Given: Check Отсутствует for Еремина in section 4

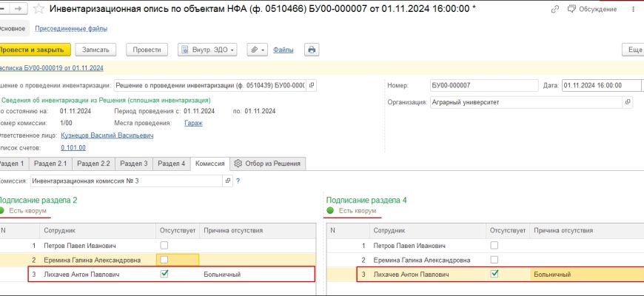Looking at the screenshot, I should 494,260.
